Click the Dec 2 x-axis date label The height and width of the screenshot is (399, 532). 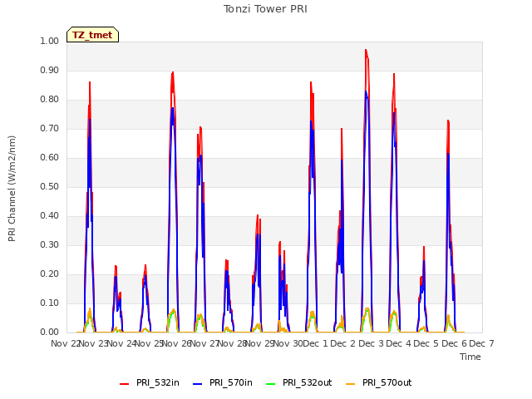click(x=343, y=343)
